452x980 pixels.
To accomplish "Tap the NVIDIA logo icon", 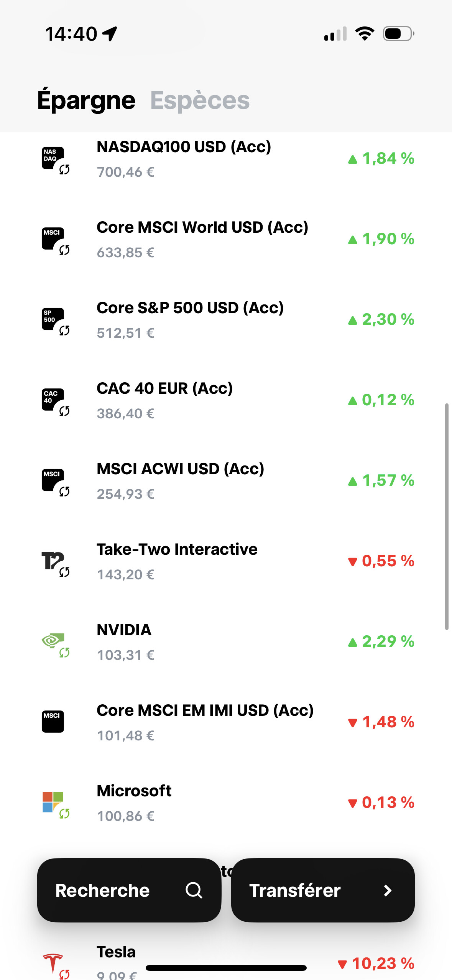I will pyautogui.click(x=54, y=642).
